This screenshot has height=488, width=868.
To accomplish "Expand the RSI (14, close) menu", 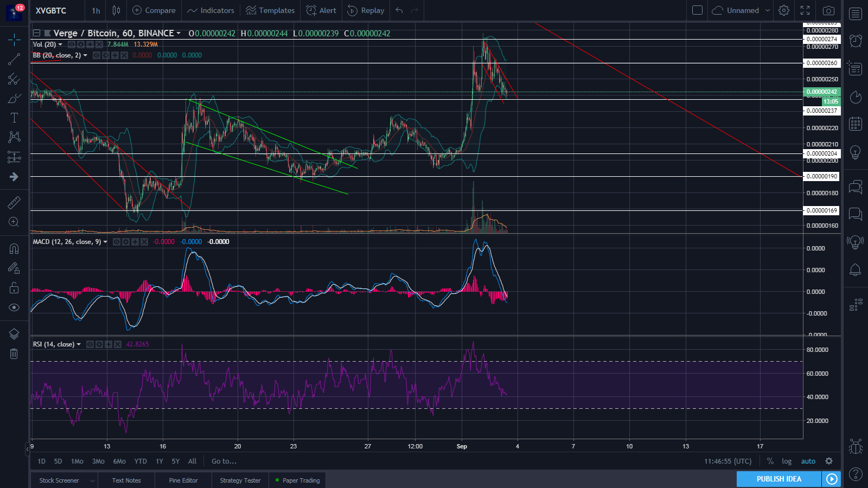I will point(79,344).
